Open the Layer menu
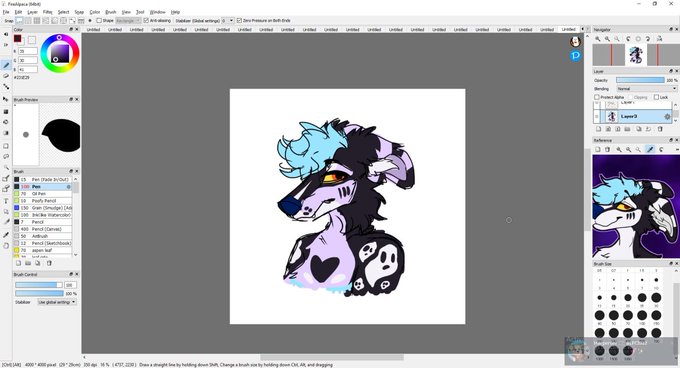Screen dimensions: 680x368 pos(33,12)
